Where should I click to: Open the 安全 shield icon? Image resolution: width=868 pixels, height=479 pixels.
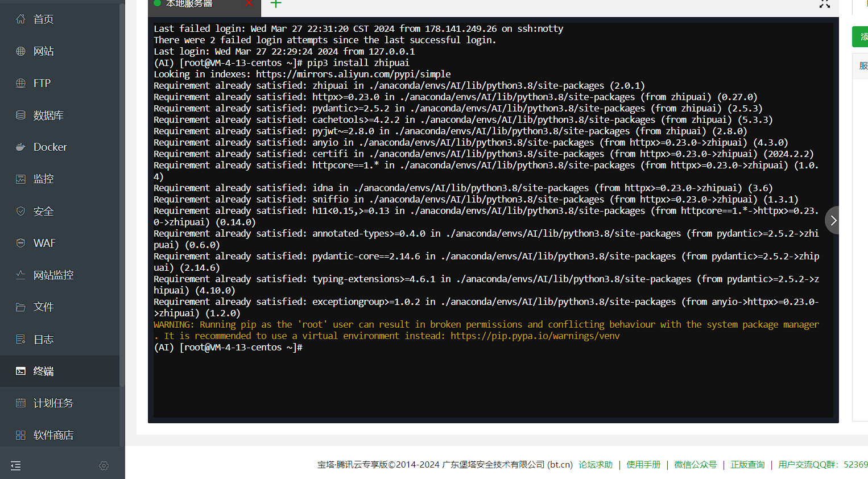[20, 211]
